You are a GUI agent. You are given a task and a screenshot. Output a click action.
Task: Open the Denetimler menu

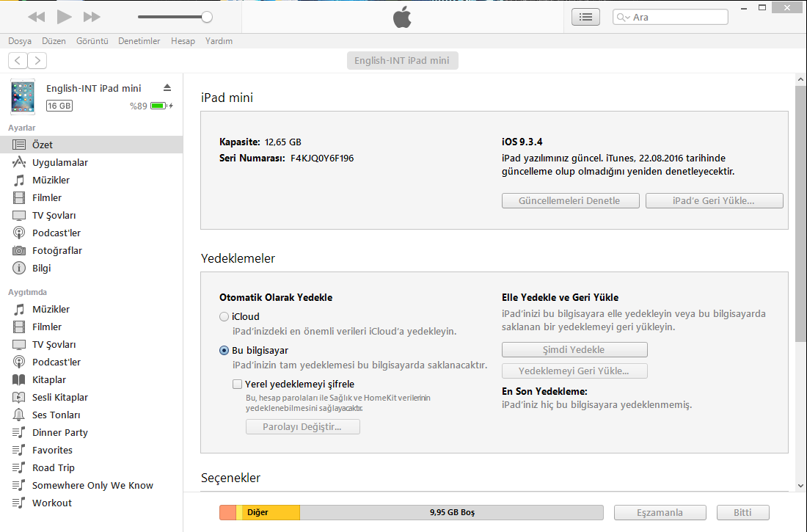(x=139, y=41)
